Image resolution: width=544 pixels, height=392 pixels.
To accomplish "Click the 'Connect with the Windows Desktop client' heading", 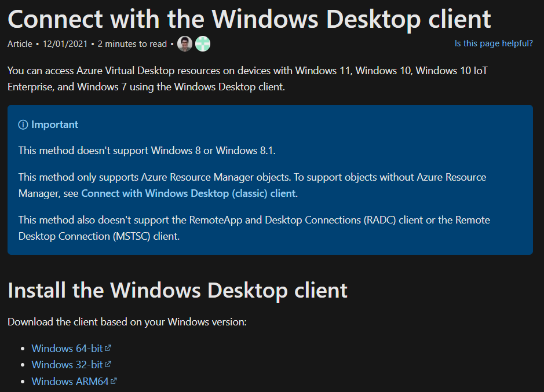I will pyautogui.click(x=249, y=19).
